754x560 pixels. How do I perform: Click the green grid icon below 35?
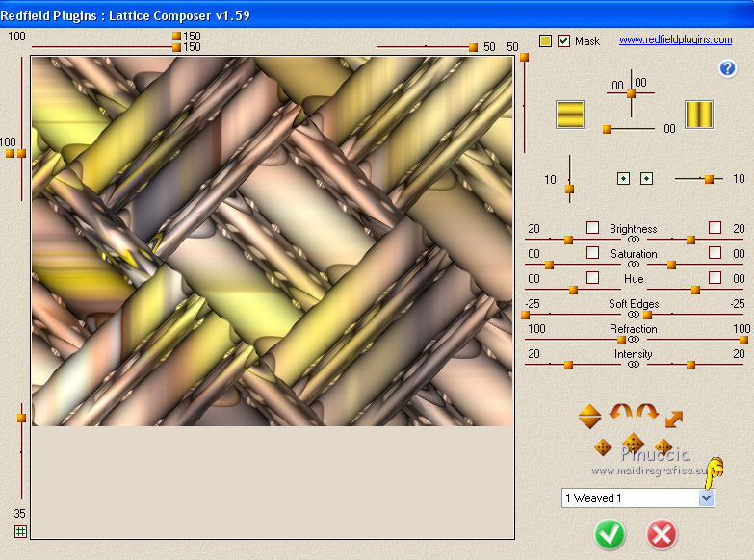click(x=20, y=532)
